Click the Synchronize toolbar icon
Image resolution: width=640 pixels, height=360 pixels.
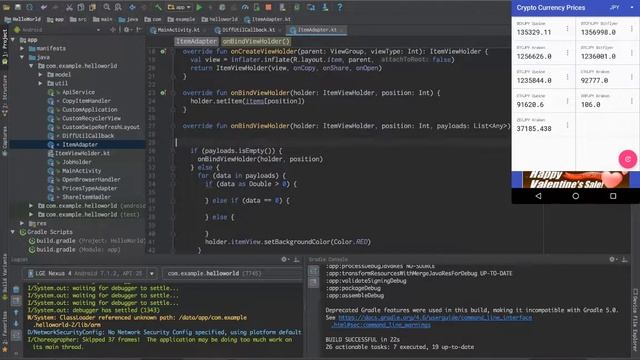[x=30, y=7]
